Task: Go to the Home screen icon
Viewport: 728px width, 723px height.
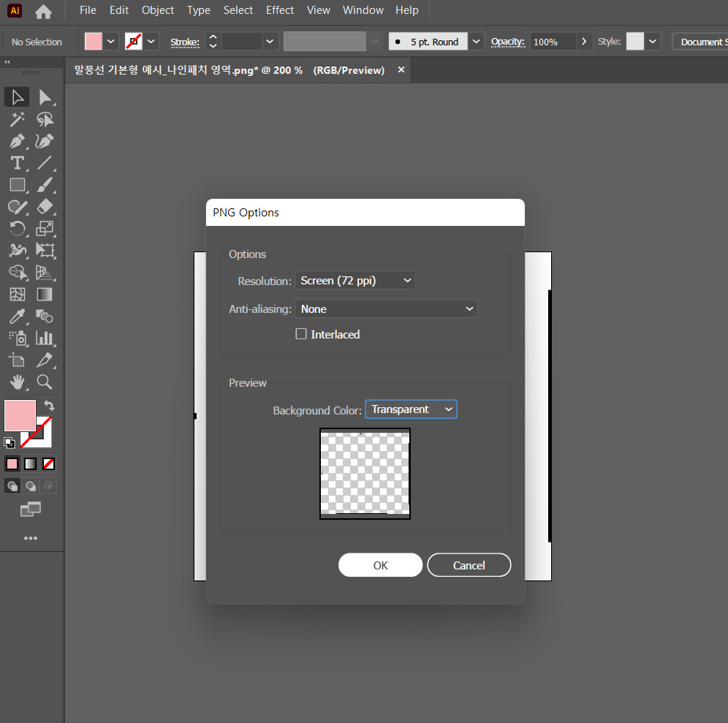Action: 43,11
